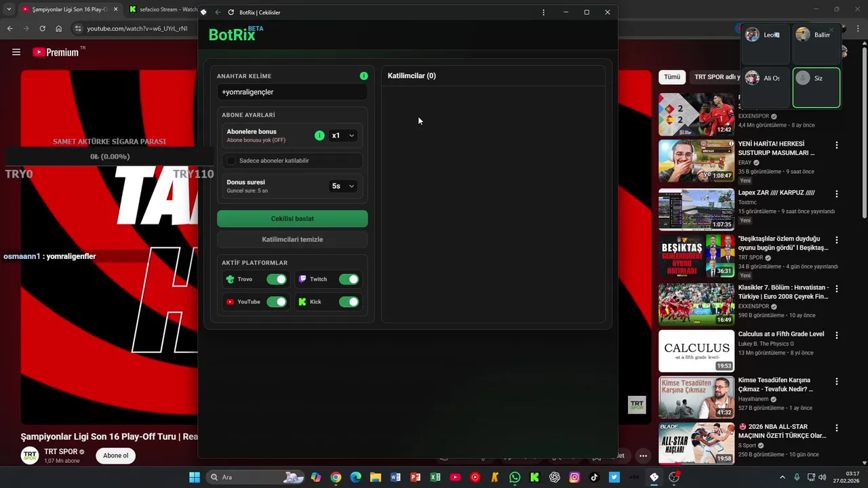Open the Windows Start menu

[195, 477]
